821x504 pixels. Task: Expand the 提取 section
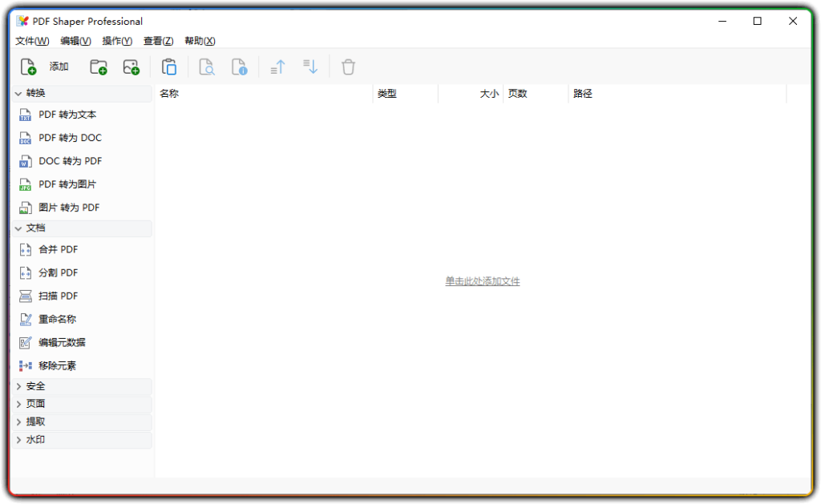(x=18, y=421)
